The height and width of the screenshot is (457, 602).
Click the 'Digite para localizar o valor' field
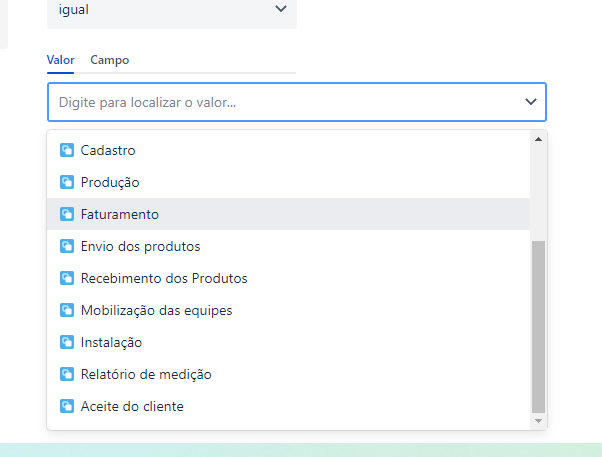280,102
